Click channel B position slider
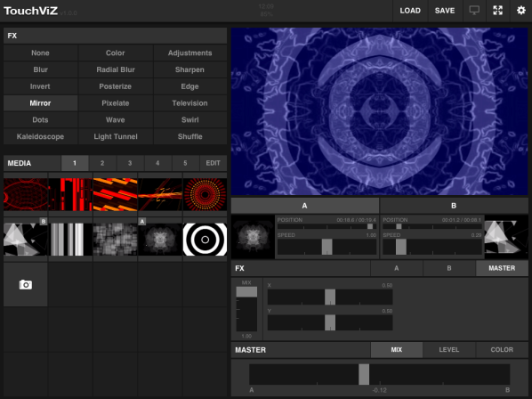This screenshot has width=532, height=399. pos(432,226)
